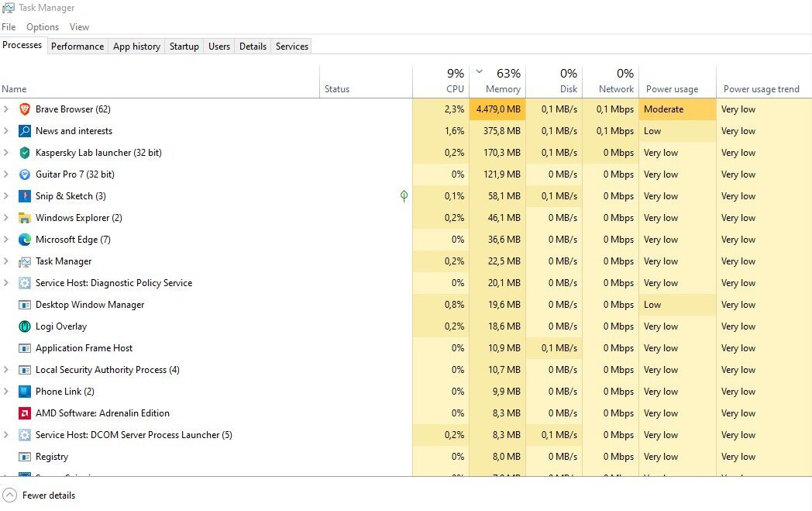Click the Kaspersky Lab launcher shield icon
Viewport: 812px width, 511px height.
click(24, 153)
